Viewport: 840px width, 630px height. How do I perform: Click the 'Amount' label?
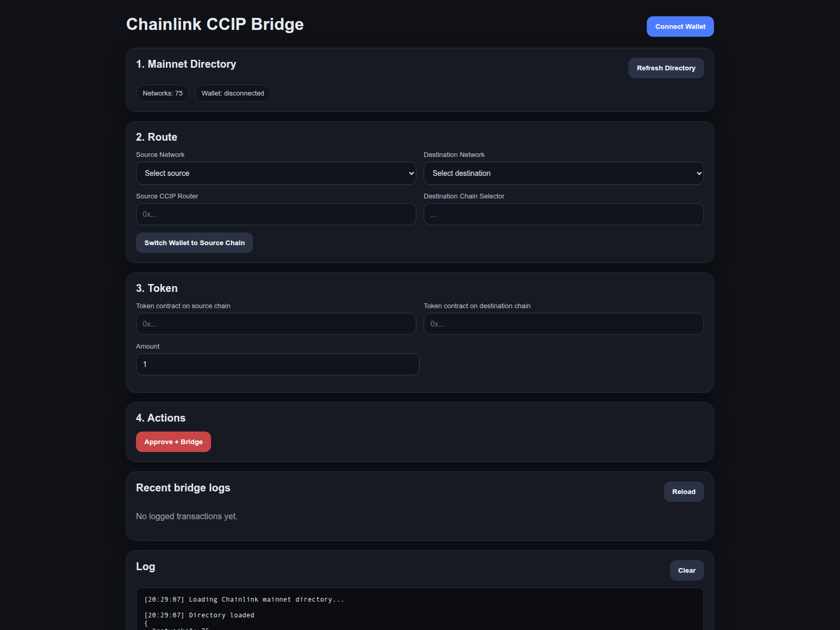tap(148, 346)
